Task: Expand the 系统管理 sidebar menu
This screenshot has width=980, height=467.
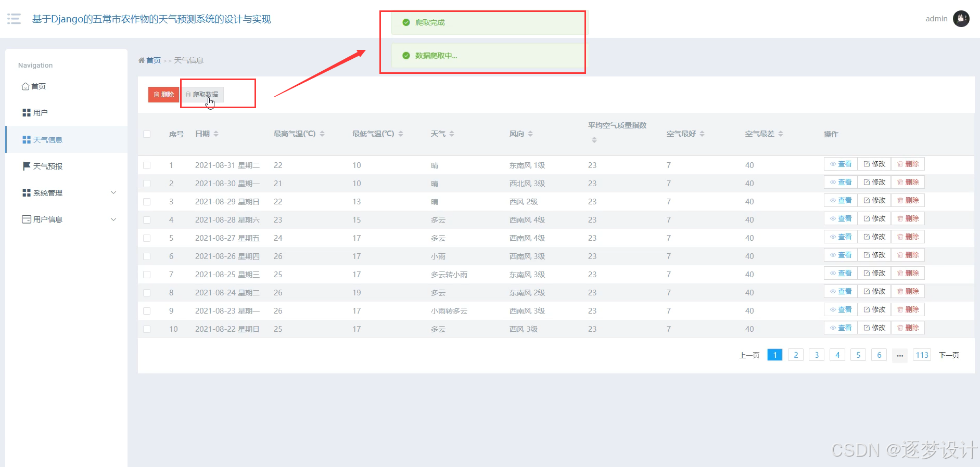Action: (69, 193)
